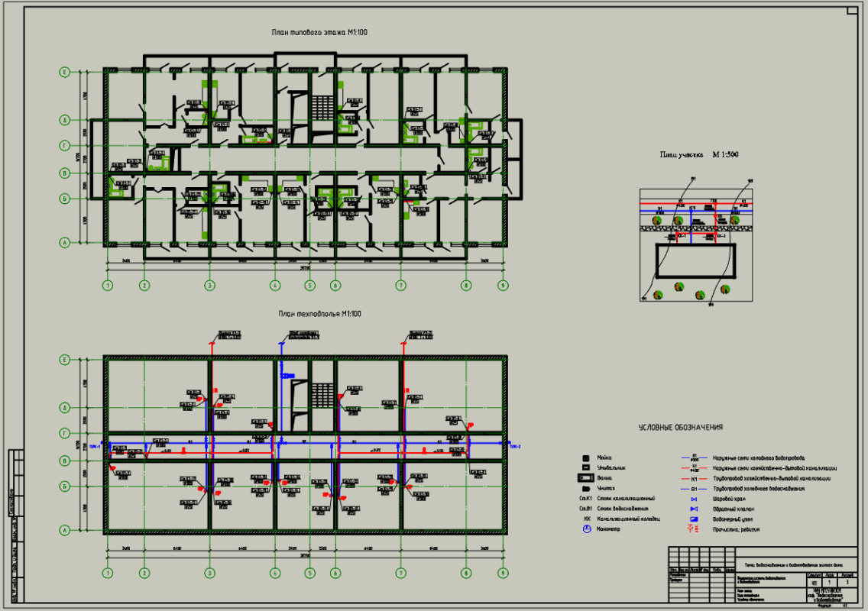Screen dimensions: 868x611
Task: Select the red K1 line sample in legend
Action: click(x=694, y=477)
